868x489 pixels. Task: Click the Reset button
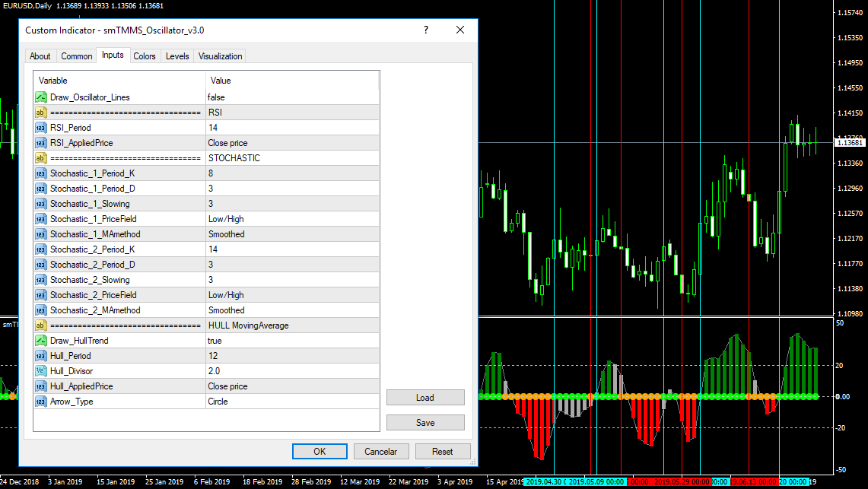(x=442, y=451)
